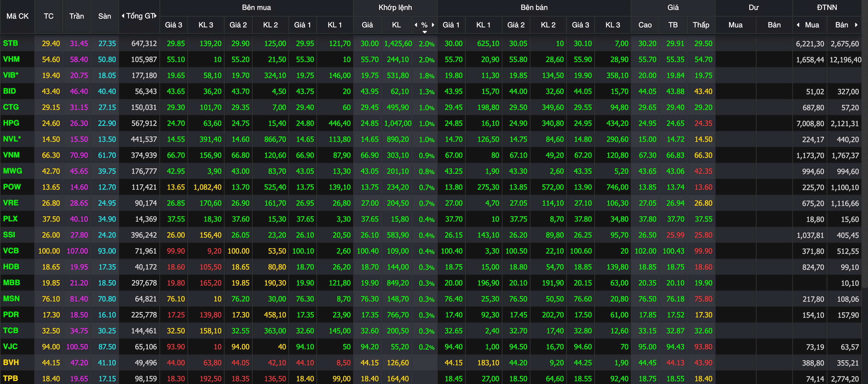868x384 pixels.
Task: Click the Khớp lệnh KL column header
Action: pos(396,25)
